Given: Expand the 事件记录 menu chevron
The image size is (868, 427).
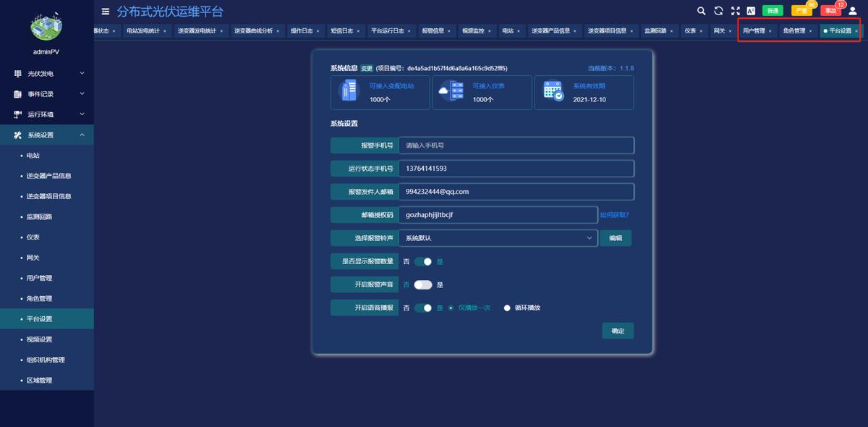Looking at the screenshot, I should coord(82,94).
